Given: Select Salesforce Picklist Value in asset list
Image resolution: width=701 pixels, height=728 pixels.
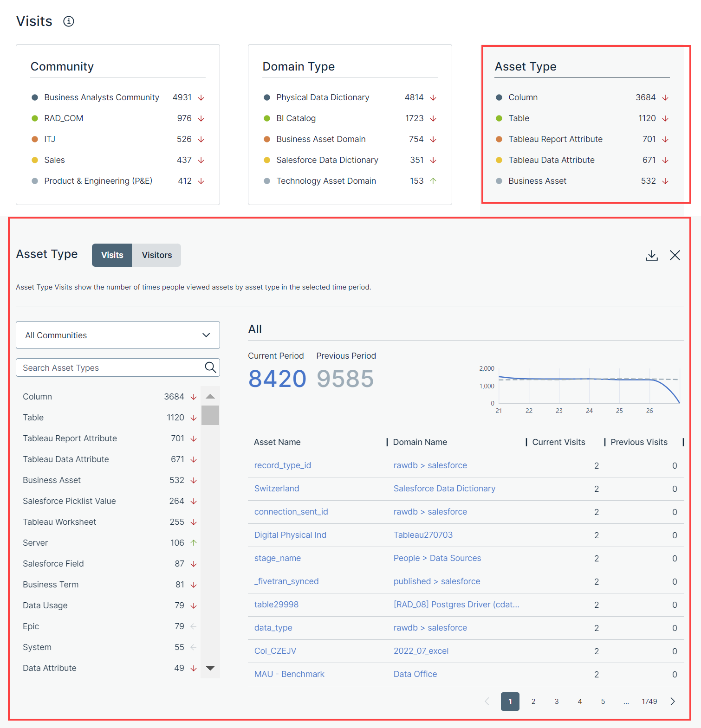Looking at the screenshot, I should [69, 501].
